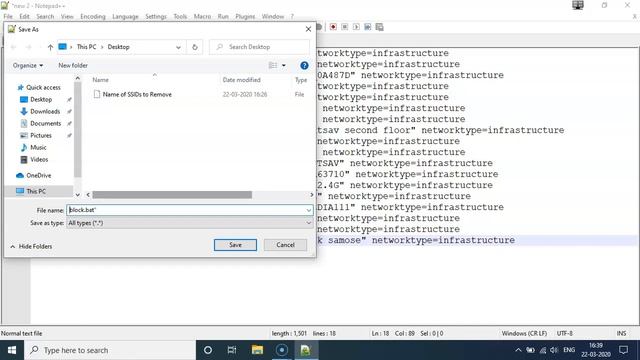
Task: Open the Plugins menu
Action: (245, 16)
